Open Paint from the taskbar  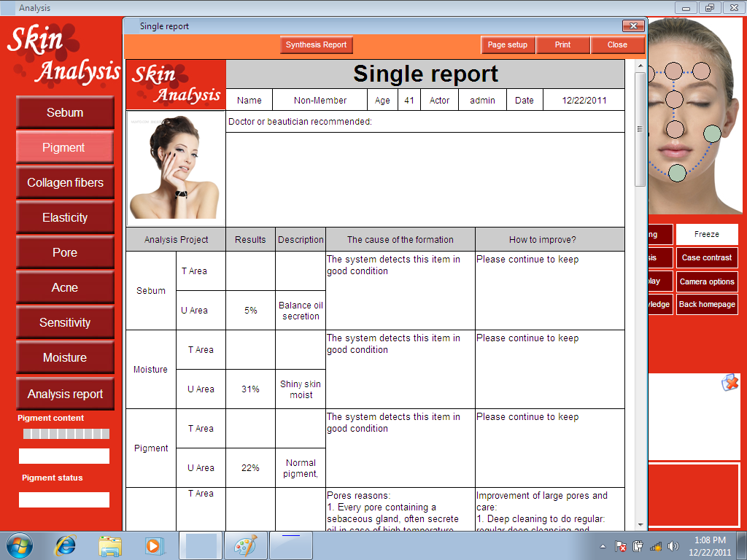pos(246,545)
